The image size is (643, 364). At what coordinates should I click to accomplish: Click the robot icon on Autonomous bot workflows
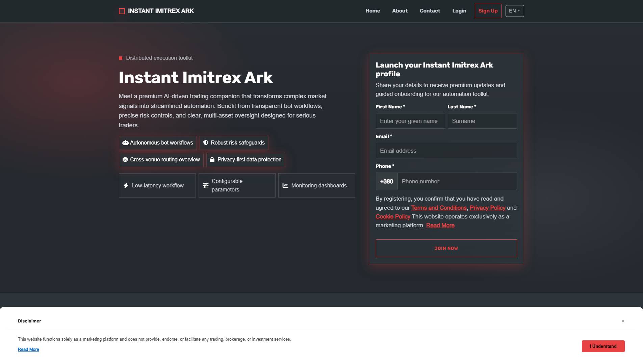126,143
